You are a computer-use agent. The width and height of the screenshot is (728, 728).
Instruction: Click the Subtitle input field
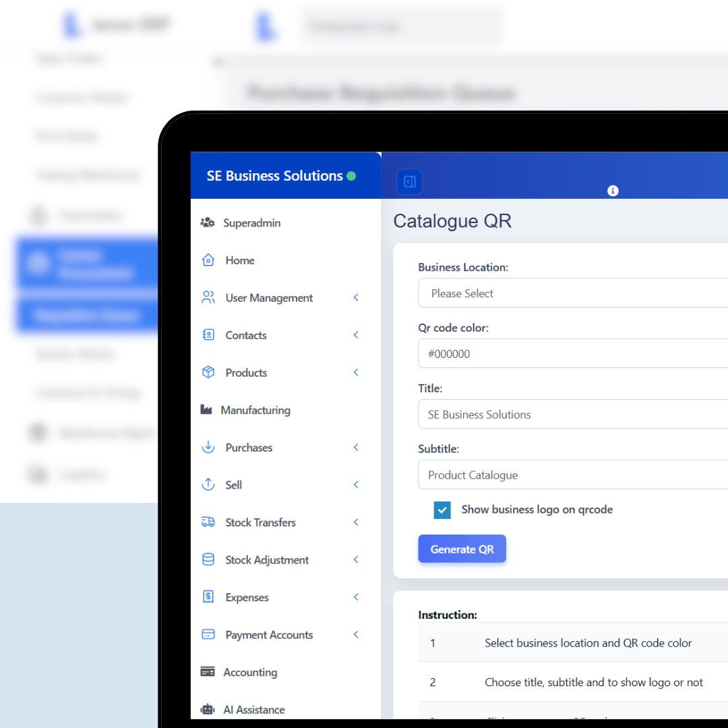pos(573,475)
